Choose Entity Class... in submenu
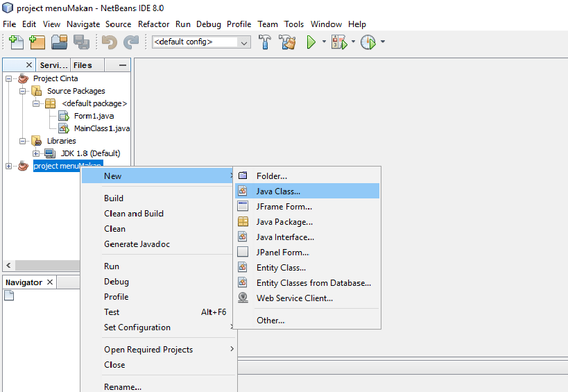Viewport: 568px width, 392px height. (x=307, y=267)
